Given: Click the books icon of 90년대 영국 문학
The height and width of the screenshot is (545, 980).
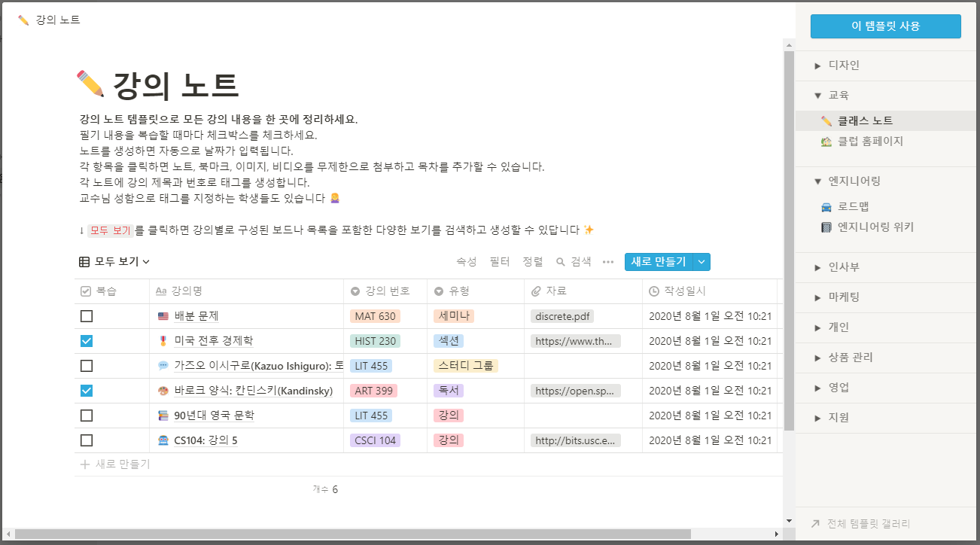Looking at the screenshot, I should (163, 416).
